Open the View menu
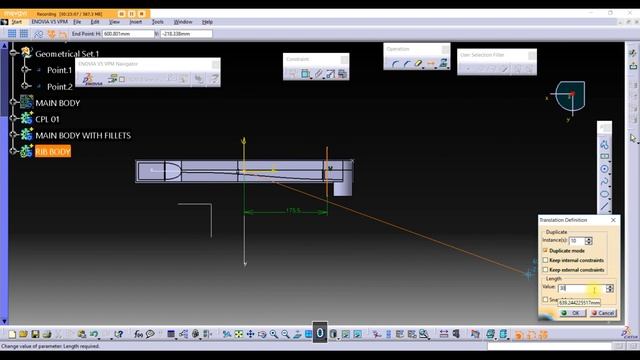This screenshot has width=640, height=360. coord(115,22)
